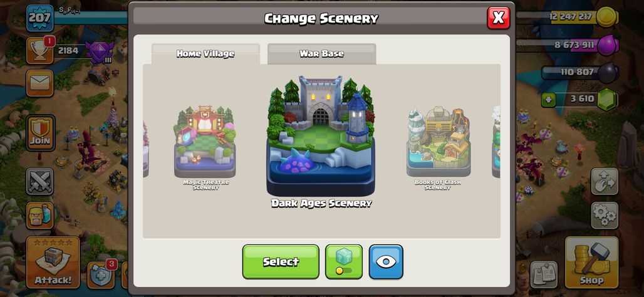Open the clipboard notes icon
Image resolution: width=644 pixels, height=297 pixels.
[x=544, y=274]
